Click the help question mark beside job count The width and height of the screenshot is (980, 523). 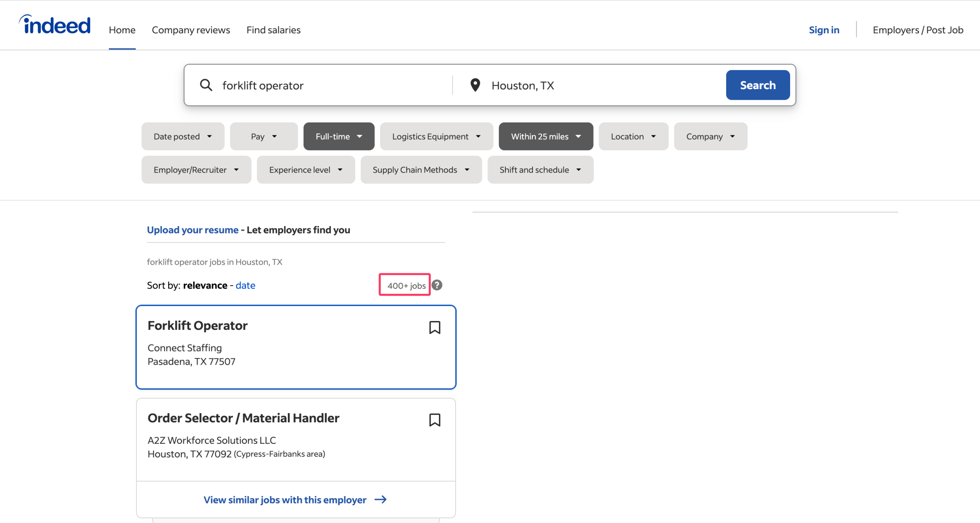[x=437, y=285]
